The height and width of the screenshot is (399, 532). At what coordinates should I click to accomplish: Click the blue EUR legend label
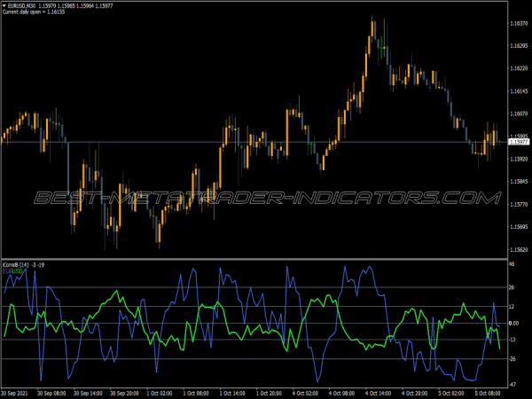click(x=7, y=271)
